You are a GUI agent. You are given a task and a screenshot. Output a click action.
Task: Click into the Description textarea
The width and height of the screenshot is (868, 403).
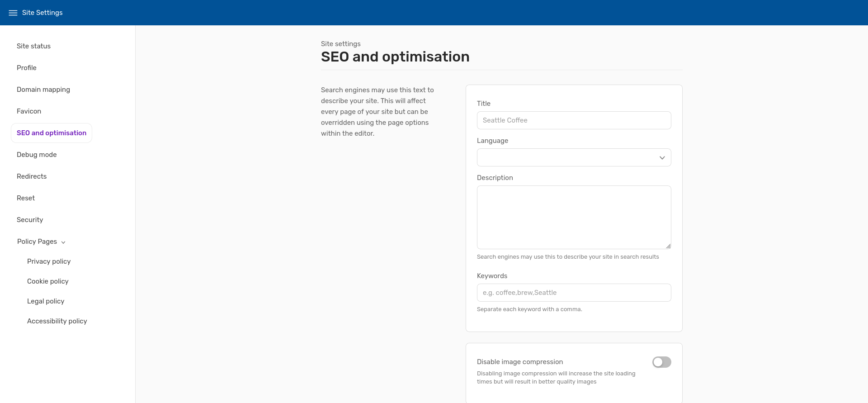tap(574, 217)
